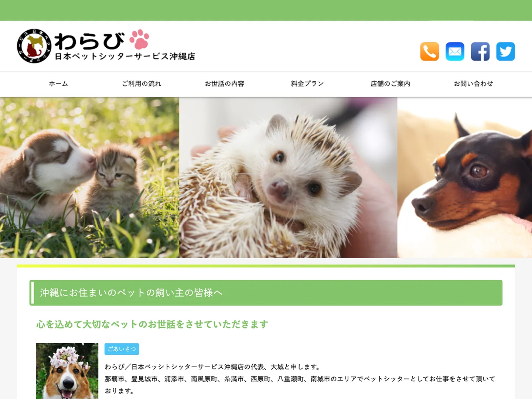Click the black and tan dog photo
532x399 pixels.
click(x=465, y=177)
